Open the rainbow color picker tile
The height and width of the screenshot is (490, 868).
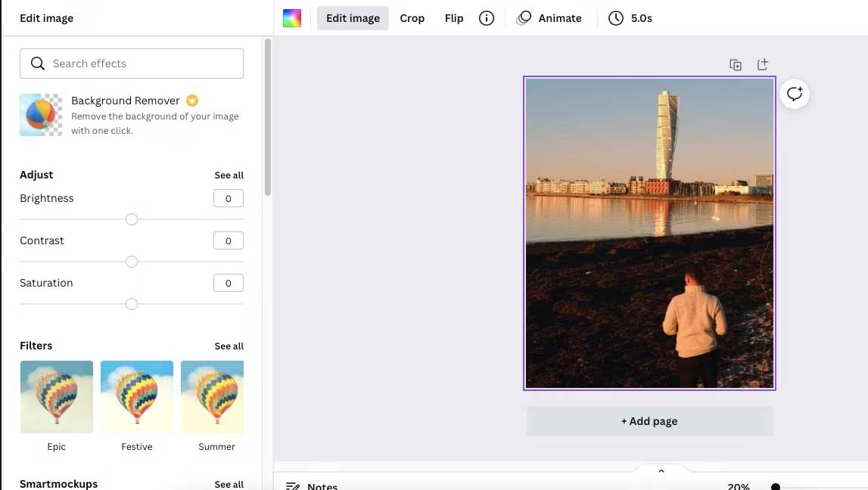[x=291, y=17]
